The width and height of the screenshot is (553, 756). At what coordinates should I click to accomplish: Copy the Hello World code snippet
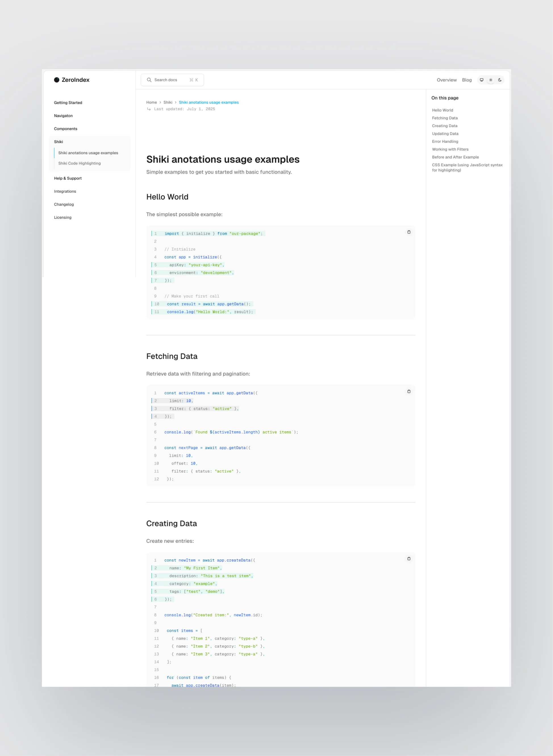tap(409, 232)
